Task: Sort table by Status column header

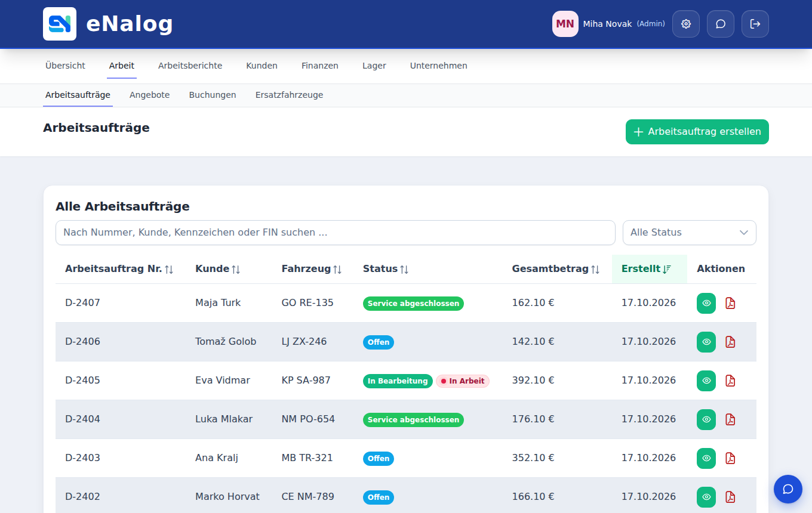Action: (x=386, y=269)
